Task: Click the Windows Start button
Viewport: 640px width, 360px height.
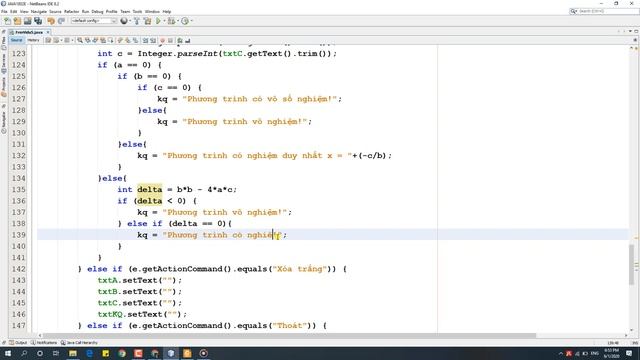Action: coord(8,353)
